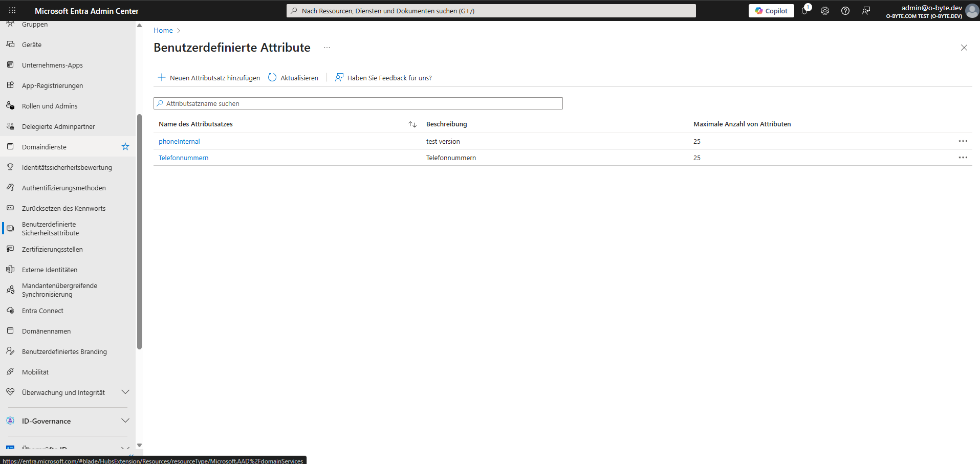
Task: Open the app launcher waffle icon
Action: click(12, 10)
